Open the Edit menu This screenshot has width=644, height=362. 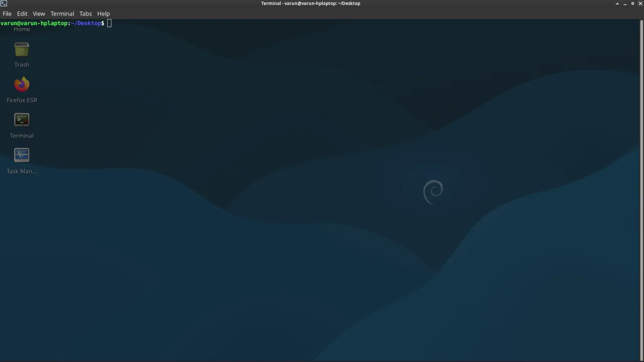(22, 14)
